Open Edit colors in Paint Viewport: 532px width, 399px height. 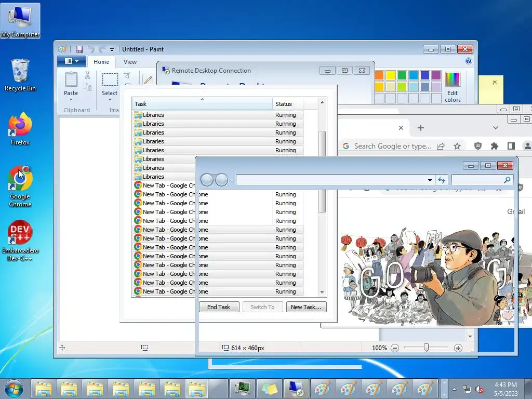[x=453, y=87]
